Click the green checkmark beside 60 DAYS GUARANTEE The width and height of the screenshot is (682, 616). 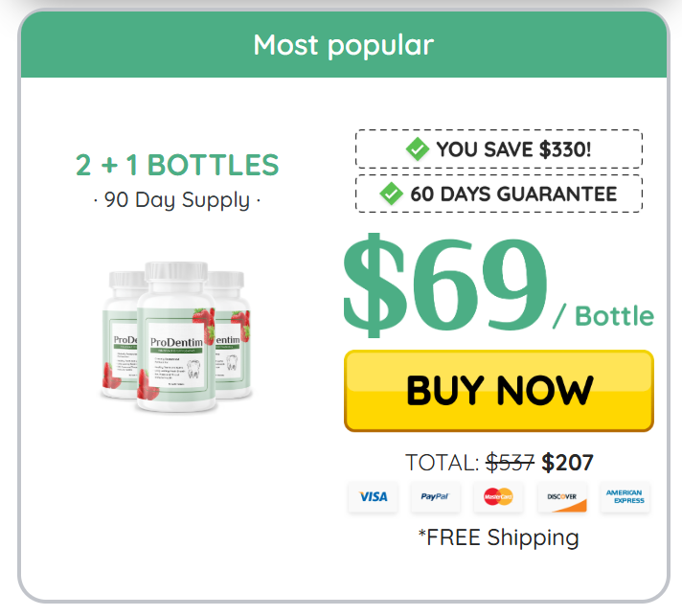click(x=391, y=194)
